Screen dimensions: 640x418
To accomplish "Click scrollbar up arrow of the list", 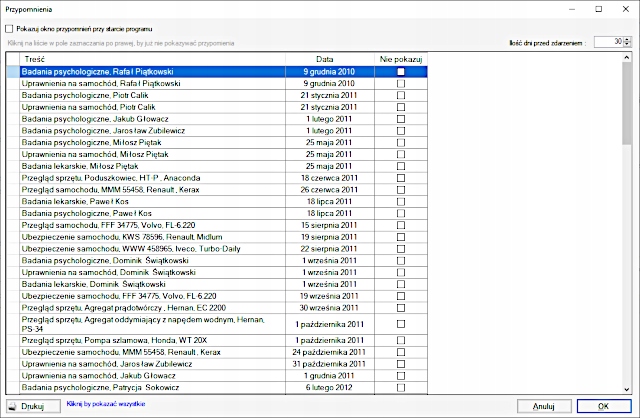I will [x=627, y=58].
